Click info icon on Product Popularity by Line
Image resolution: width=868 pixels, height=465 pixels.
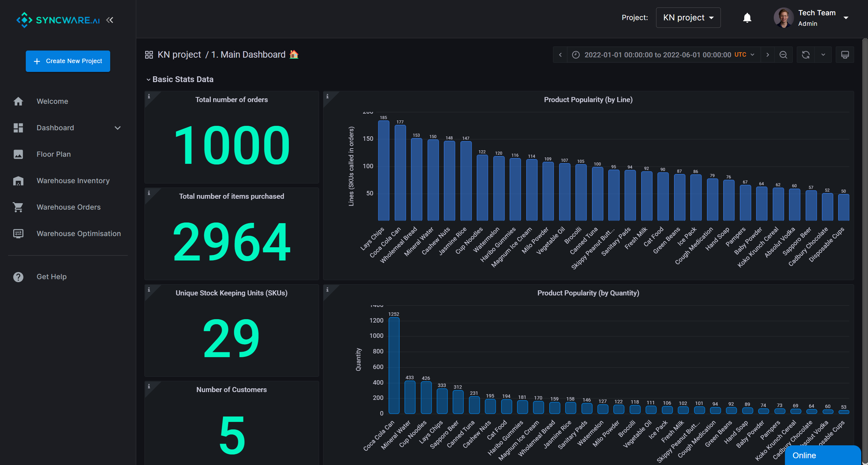pos(328,96)
